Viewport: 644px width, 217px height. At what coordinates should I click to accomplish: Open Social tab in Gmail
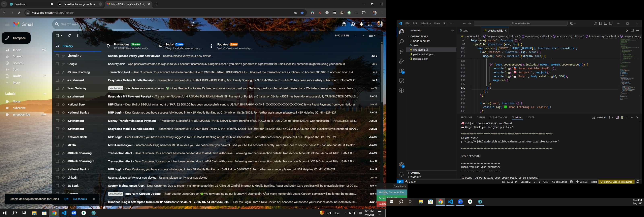pyautogui.click(x=180, y=46)
